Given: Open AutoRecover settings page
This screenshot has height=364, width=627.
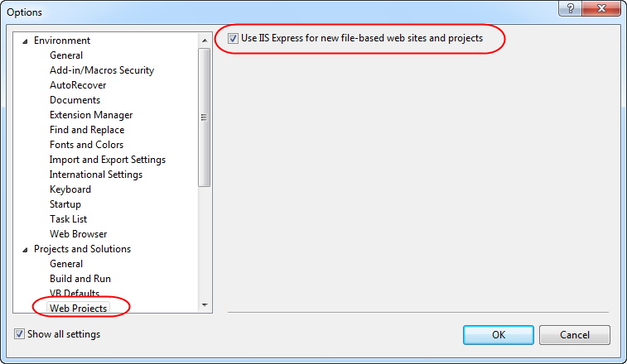Looking at the screenshot, I should tap(76, 85).
